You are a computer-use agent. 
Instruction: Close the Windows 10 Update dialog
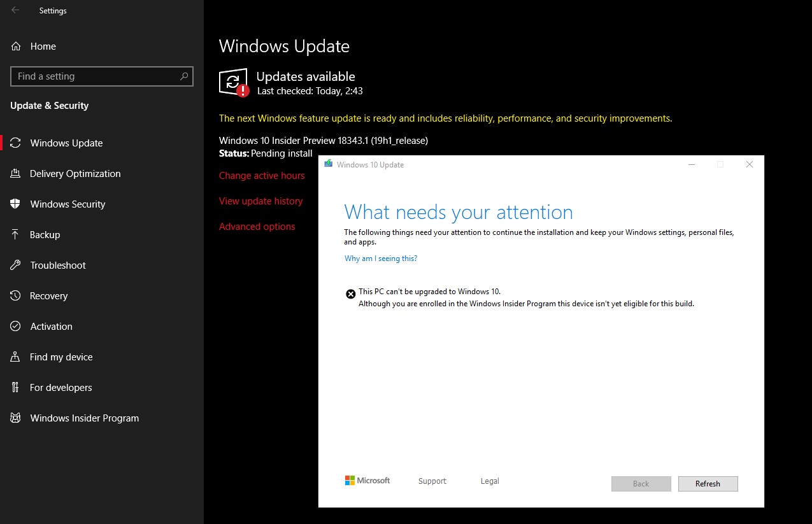tap(750, 164)
